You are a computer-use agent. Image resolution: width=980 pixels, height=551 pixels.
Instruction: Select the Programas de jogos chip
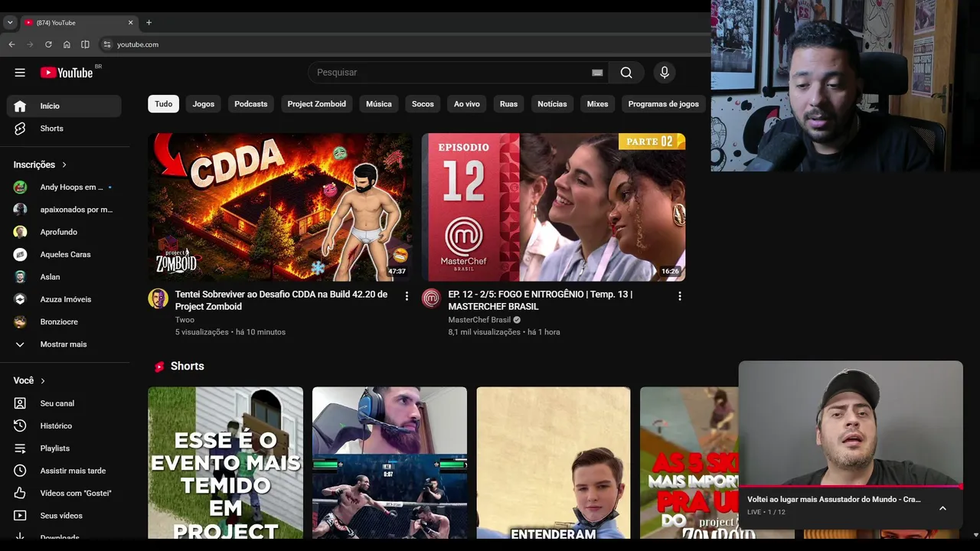click(x=664, y=104)
